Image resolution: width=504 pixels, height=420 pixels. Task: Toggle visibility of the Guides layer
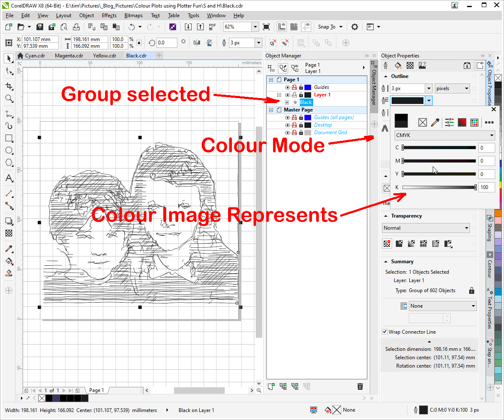288,87
